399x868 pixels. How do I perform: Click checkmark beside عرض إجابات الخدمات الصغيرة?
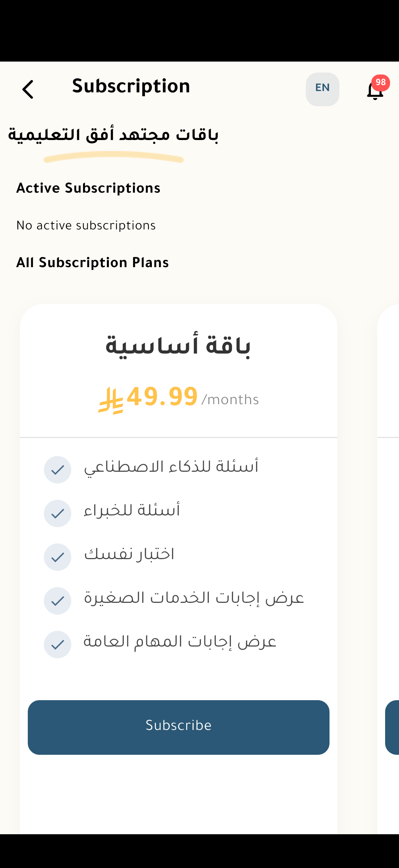point(58,601)
